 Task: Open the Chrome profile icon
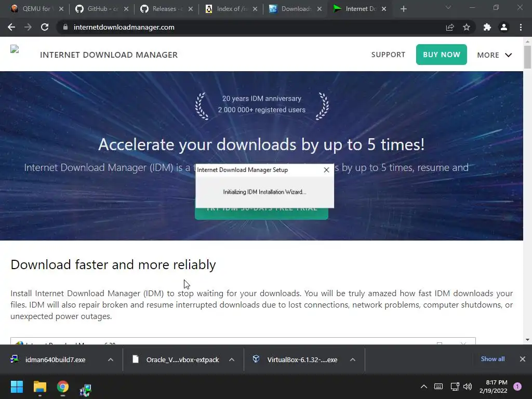click(504, 27)
